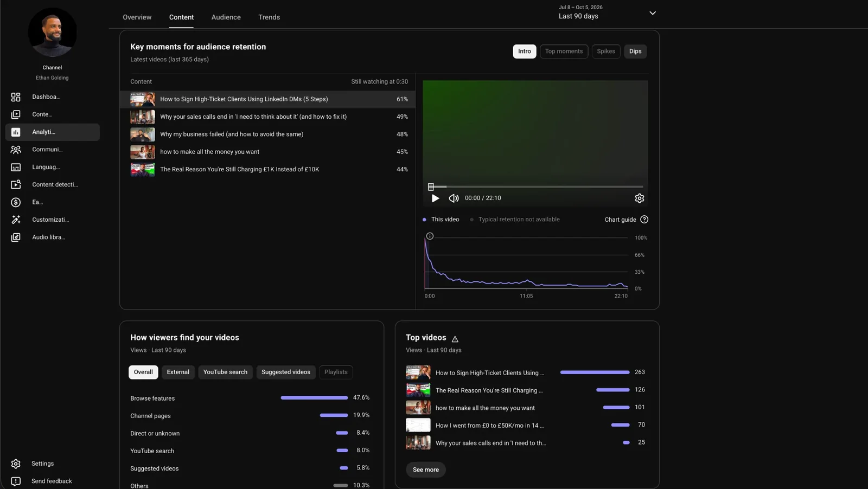Select the Analytics sidebar icon
The height and width of the screenshot is (489, 868).
coord(16,132)
